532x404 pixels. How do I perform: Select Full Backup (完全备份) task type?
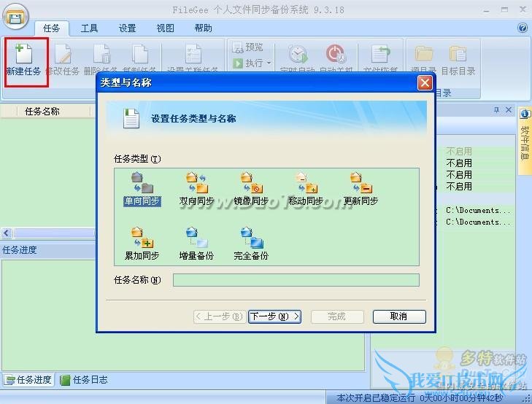coord(251,244)
